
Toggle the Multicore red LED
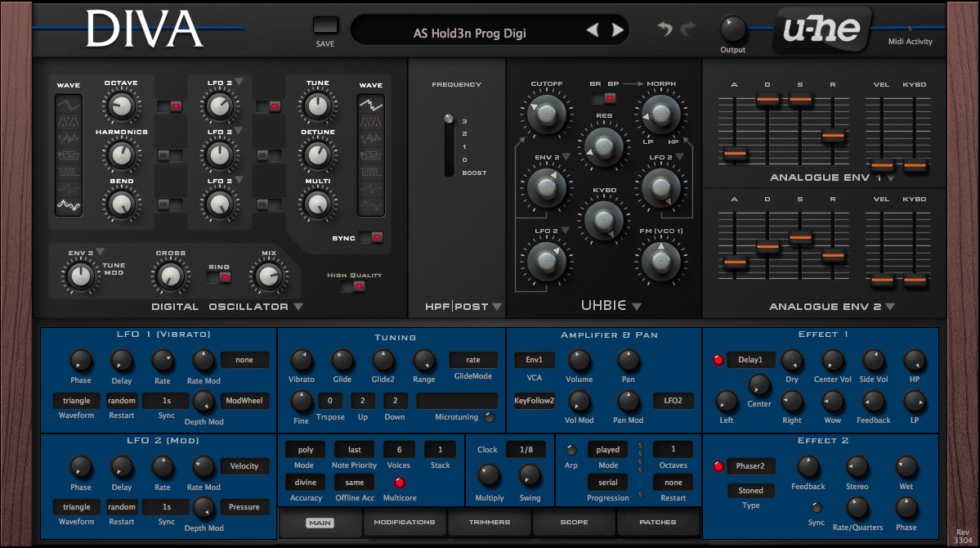pyautogui.click(x=400, y=483)
